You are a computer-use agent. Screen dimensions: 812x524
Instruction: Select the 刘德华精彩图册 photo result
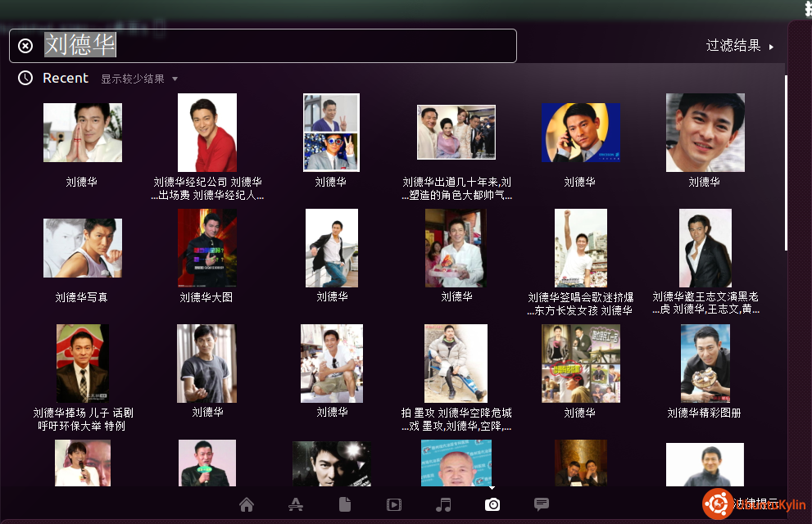[705, 364]
